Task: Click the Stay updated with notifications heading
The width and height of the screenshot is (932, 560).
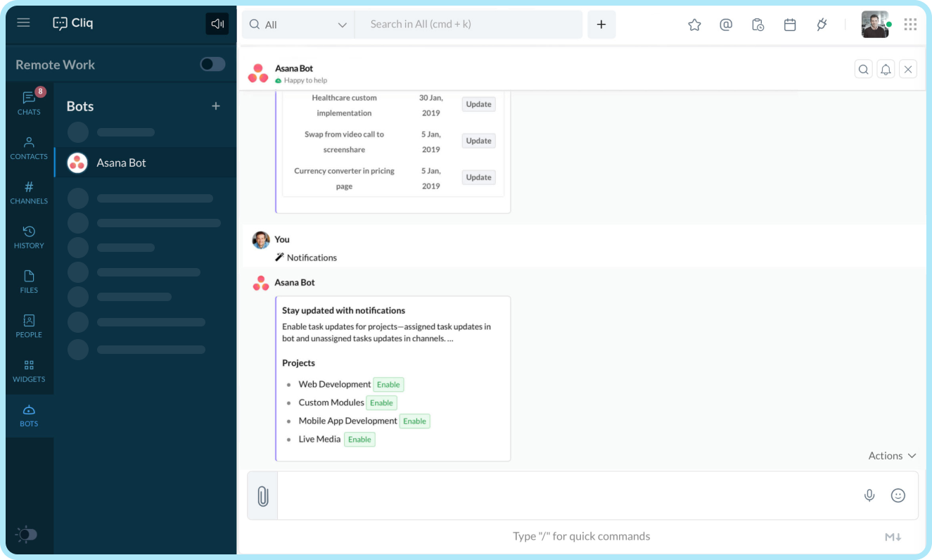Action: point(344,310)
